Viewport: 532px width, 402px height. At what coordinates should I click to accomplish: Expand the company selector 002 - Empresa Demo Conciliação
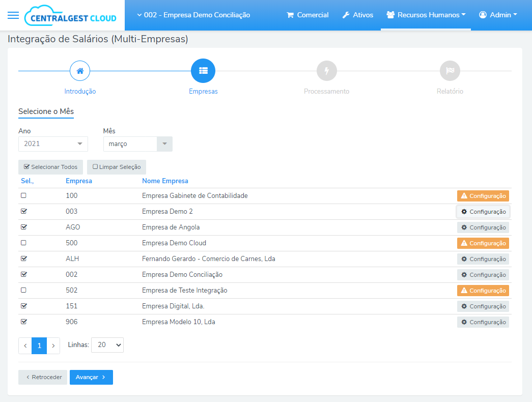[193, 15]
